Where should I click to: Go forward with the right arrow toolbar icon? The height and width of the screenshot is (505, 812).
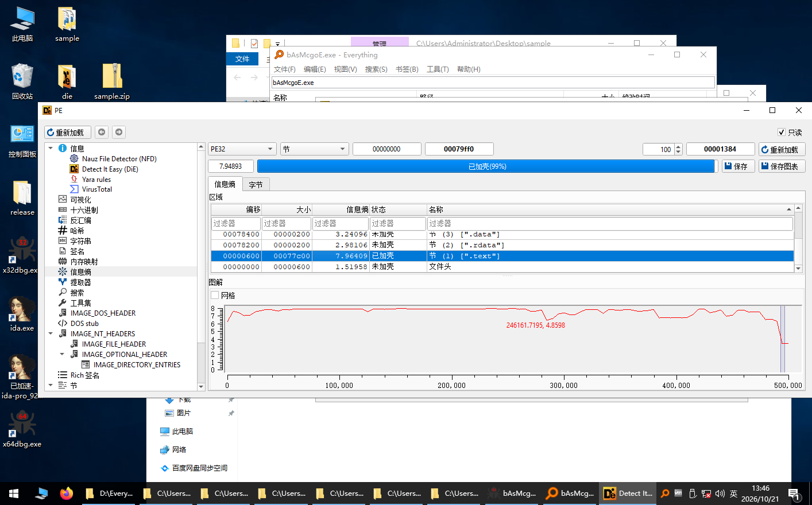click(x=119, y=132)
